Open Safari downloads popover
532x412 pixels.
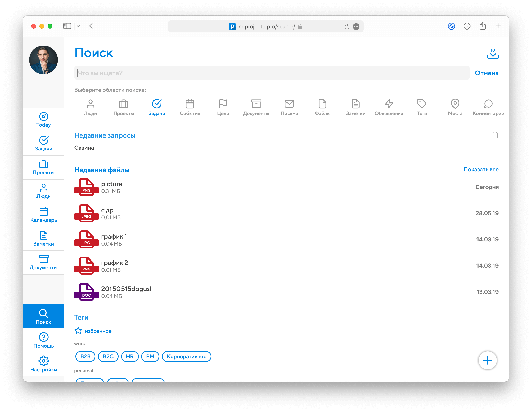(x=467, y=26)
